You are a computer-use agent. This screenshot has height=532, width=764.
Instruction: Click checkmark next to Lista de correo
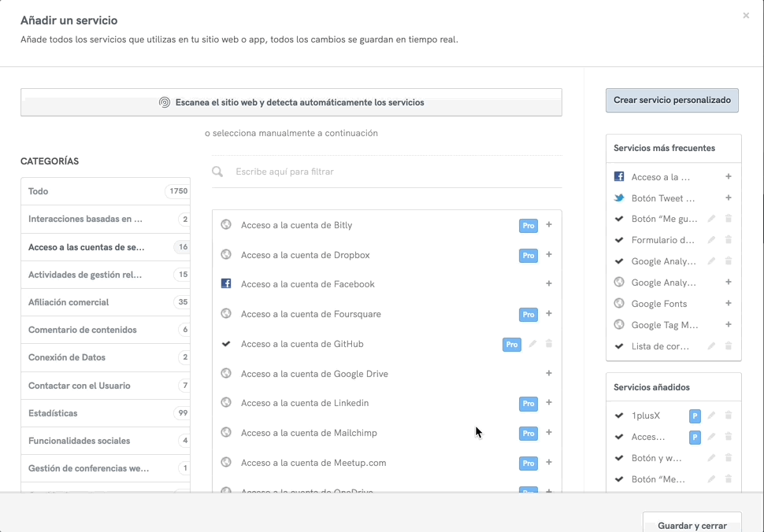point(619,346)
